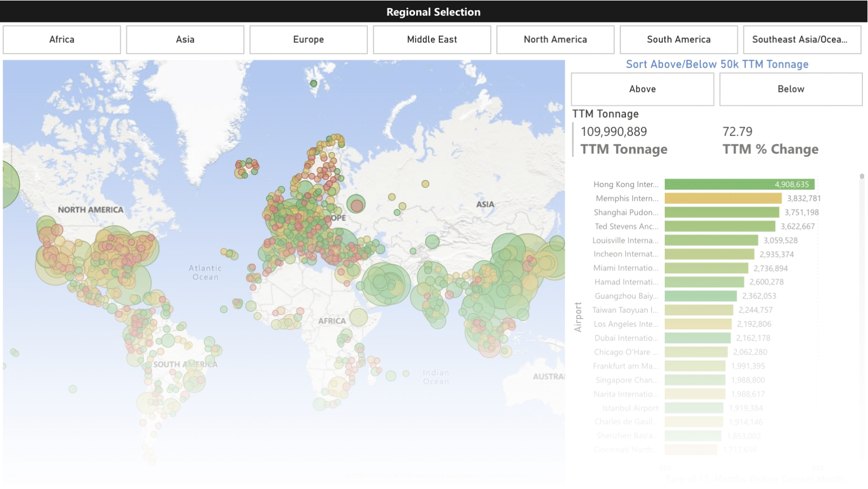Viewport: 868px width, 489px height.
Task: Select Middle East region slicer
Action: pyautogui.click(x=431, y=39)
